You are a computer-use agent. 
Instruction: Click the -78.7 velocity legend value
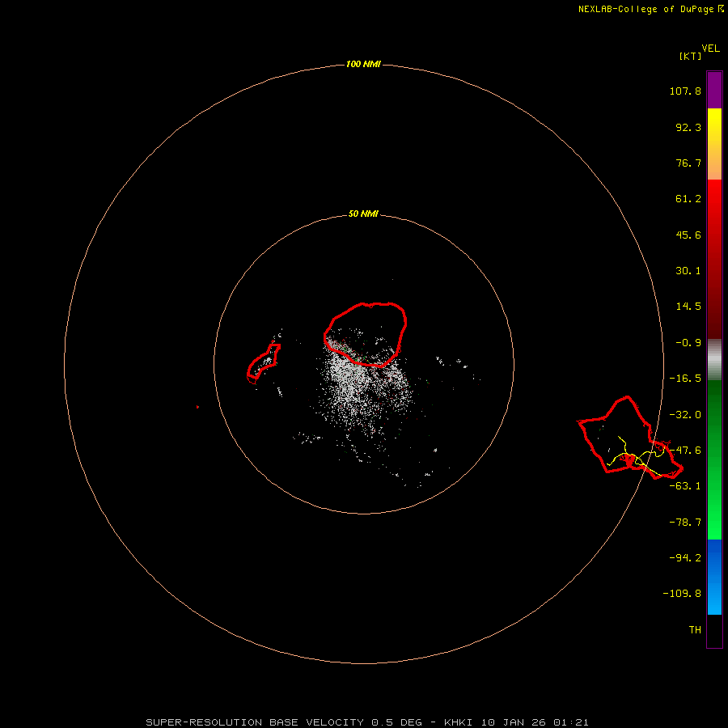pos(685,523)
